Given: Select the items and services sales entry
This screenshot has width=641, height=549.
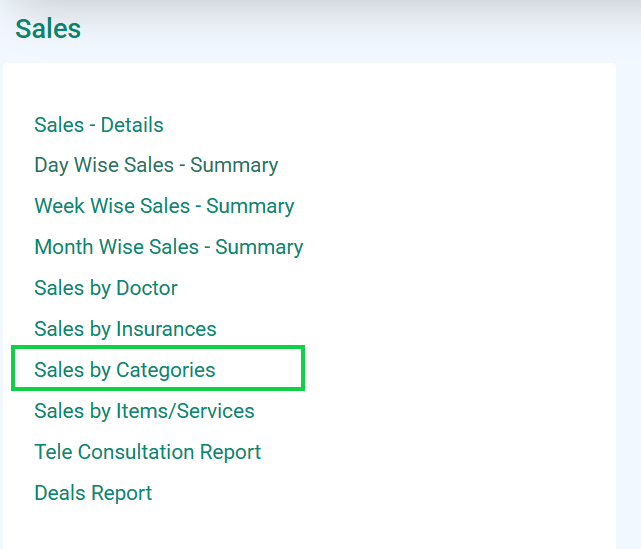Looking at the screenshot, I should tap(144, 410).
